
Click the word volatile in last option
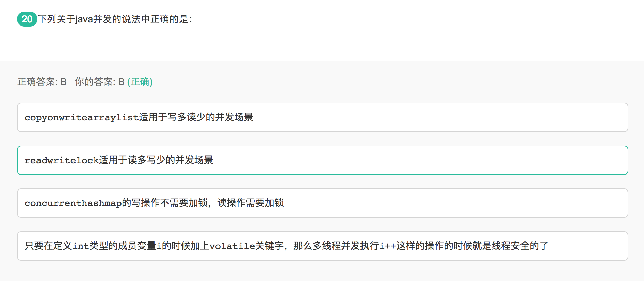pyautogui.click(x=232, y=246)
